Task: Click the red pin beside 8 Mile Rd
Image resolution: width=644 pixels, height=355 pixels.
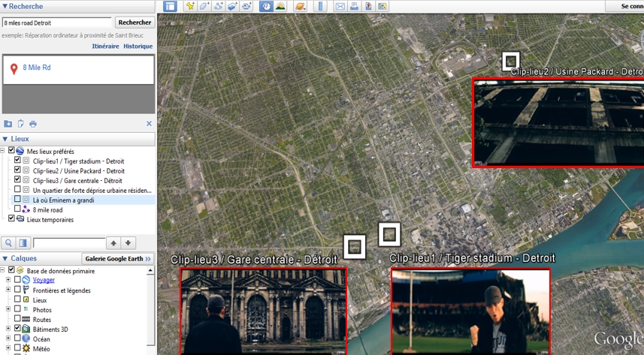Action: 14,69
